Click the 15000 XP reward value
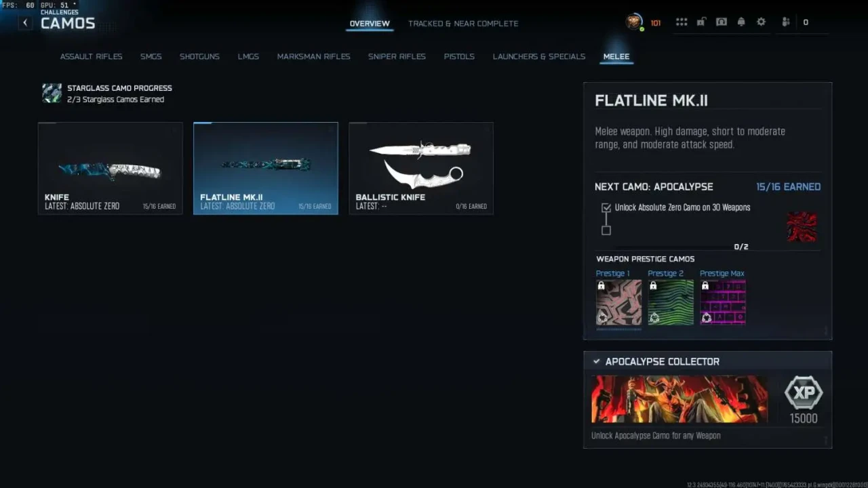The image size is (868, 488). [x=804, y=418]
